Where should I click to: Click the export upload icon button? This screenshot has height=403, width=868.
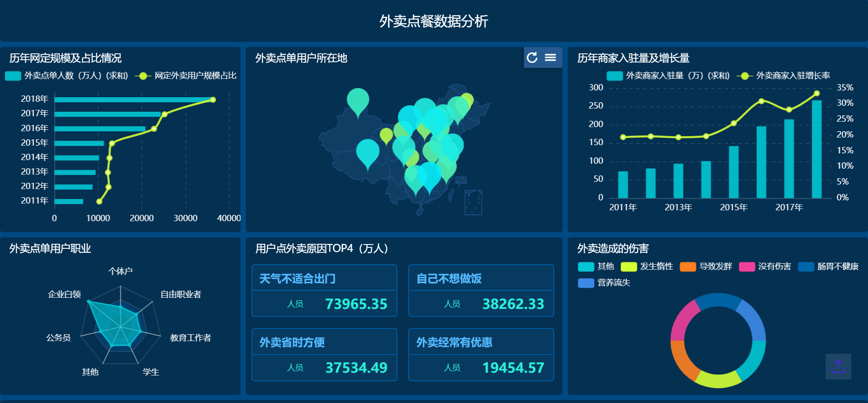pyautogui.click(x=838, y=366)
